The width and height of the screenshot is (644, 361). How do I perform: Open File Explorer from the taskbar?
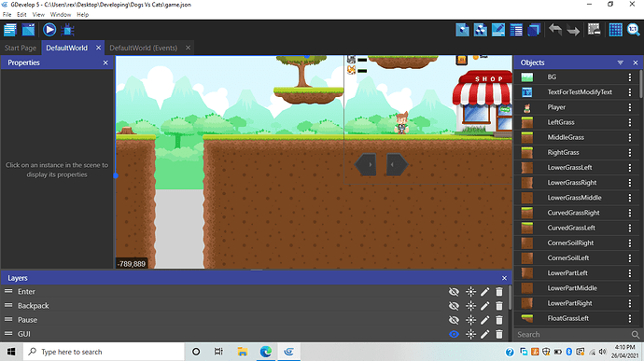243,352
